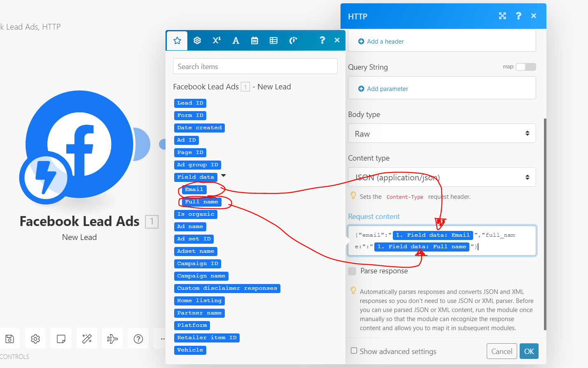Select the Facebook Lead Ads module icon
The width and height of the screenshot is (588, 368).
tap(79, 144)
